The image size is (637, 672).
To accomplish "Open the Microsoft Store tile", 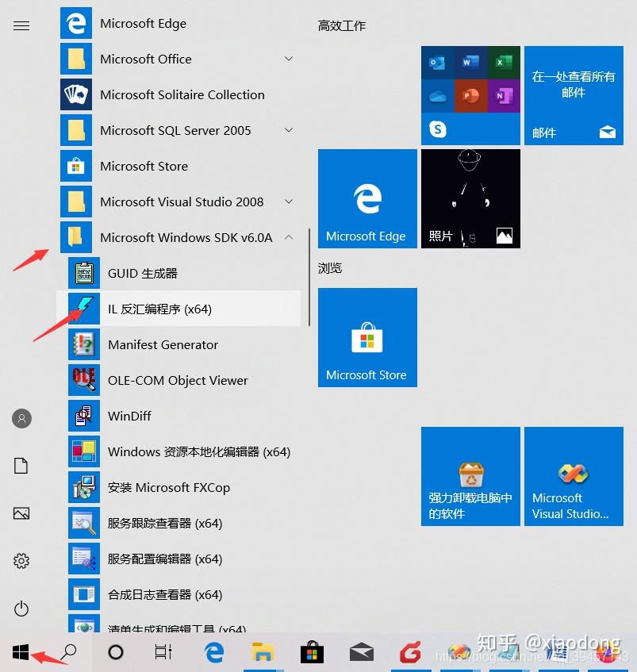I will [367, 337].
